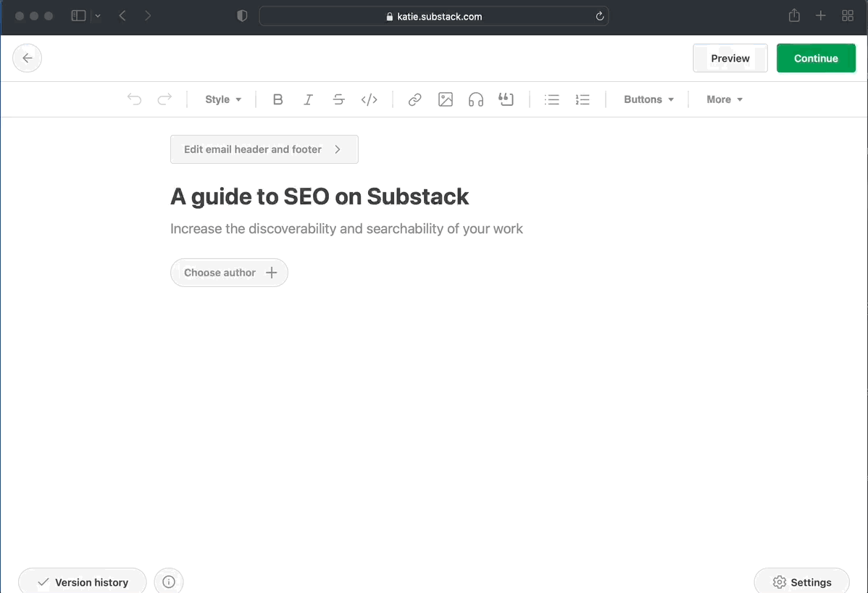Choose an author for the post

229,273
